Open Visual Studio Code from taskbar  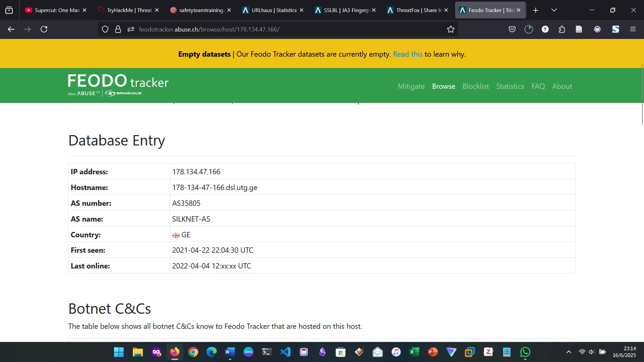tap(285, 352)
